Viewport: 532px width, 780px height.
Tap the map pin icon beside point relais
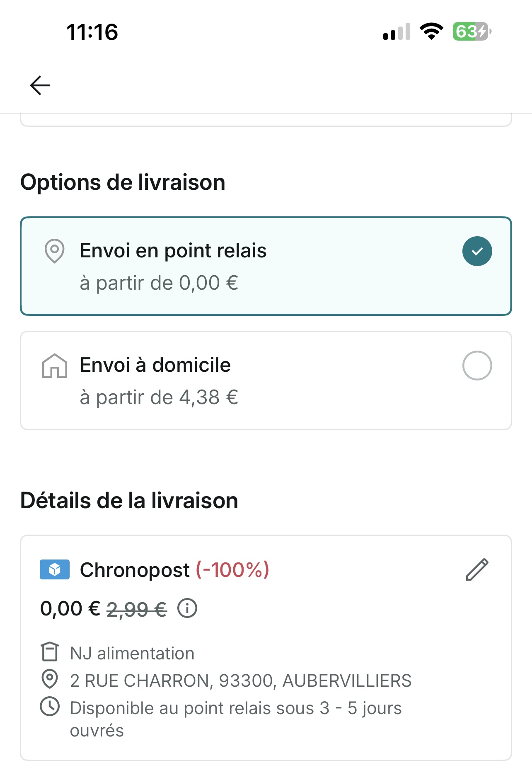click(54, 251)
